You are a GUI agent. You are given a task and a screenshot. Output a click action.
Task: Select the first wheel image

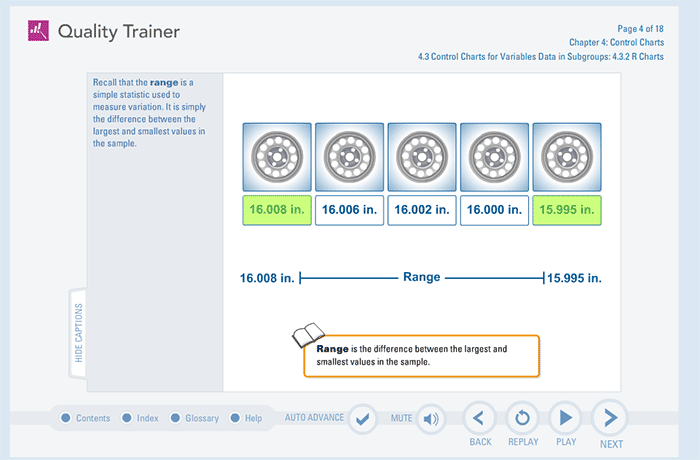(x=276, y=157)
